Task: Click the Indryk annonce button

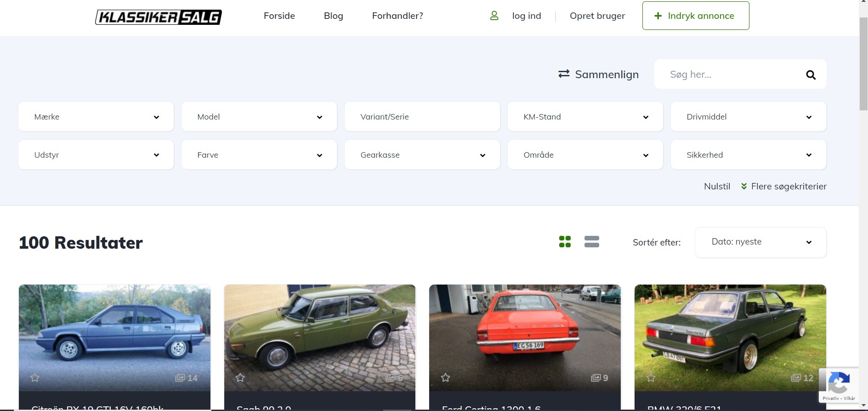Action: (x=695, y=16)
